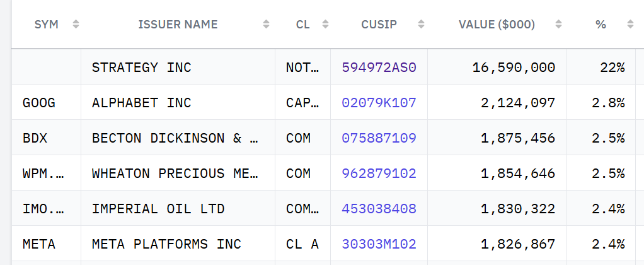Open CUSIP link 594972AS0
Screen dimensions: 644x265
[379, 67]
